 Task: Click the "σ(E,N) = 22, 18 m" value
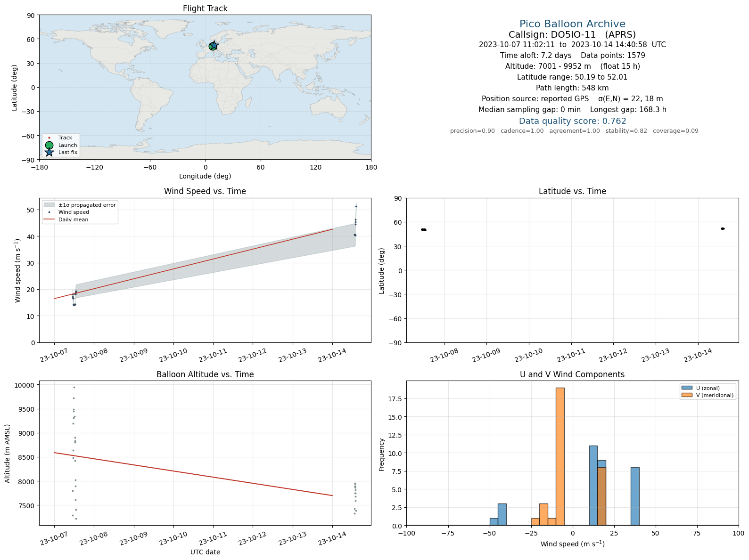[630, 99]
